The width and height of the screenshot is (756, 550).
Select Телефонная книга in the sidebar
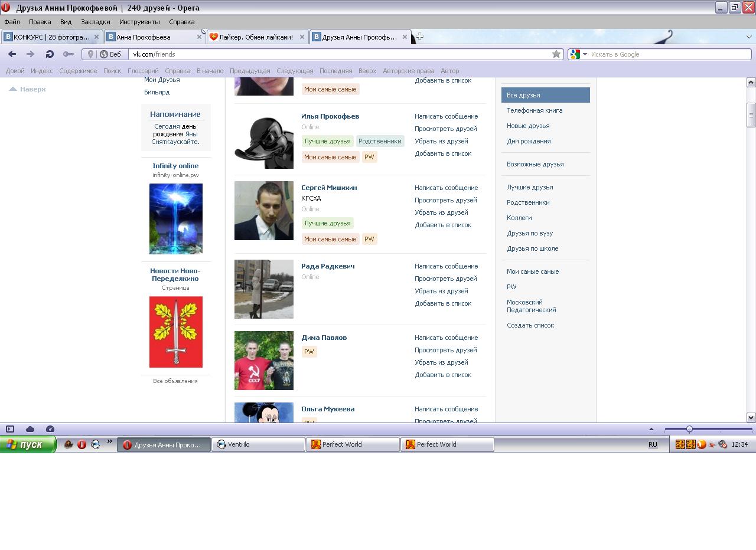pos(535,110)
